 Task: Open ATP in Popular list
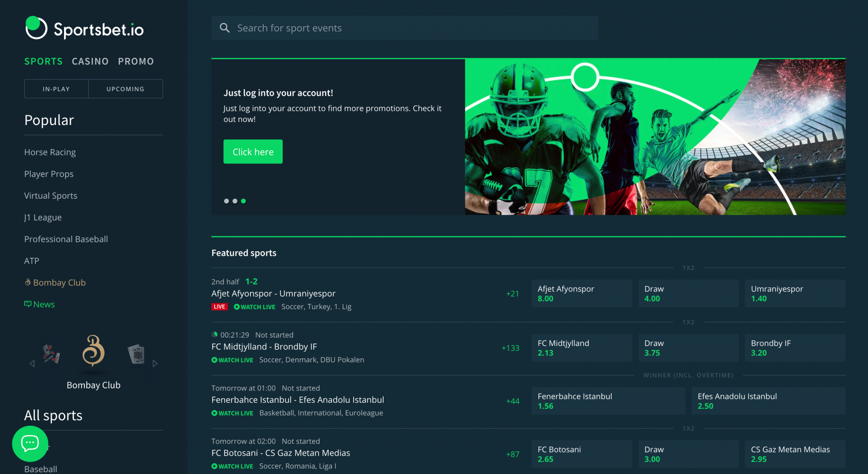click(x=32, y=261)
